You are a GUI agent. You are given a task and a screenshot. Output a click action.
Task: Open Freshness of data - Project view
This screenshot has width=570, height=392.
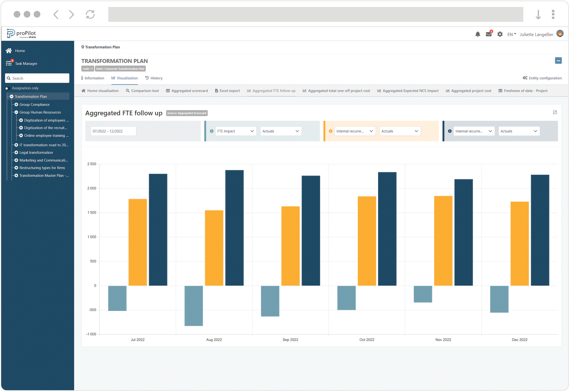pyautogui.click(x=523, y=91)
